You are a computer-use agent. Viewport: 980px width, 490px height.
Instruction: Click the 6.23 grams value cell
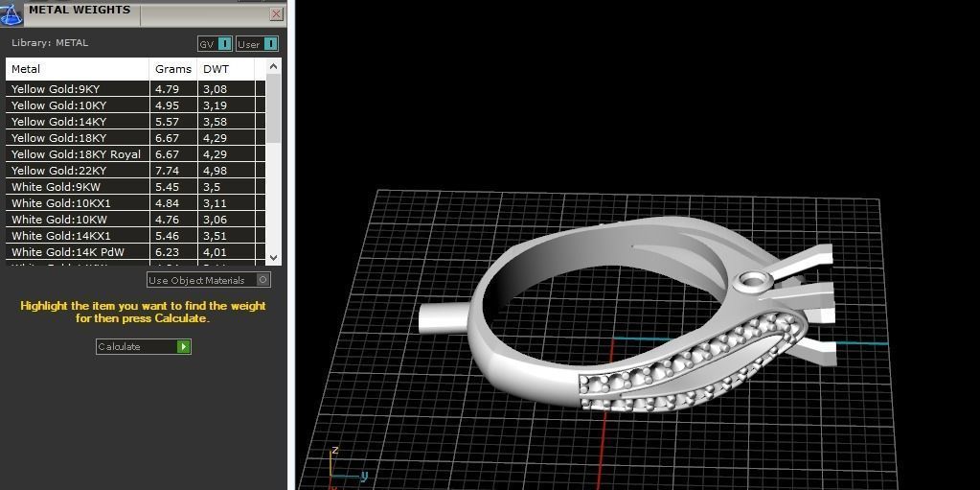point(173,251)
